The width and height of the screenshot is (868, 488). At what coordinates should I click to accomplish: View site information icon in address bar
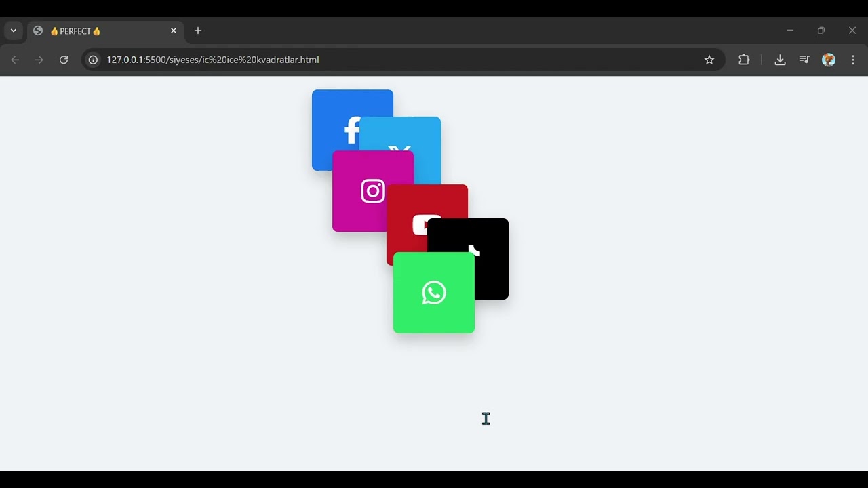(x=94, y=60)
